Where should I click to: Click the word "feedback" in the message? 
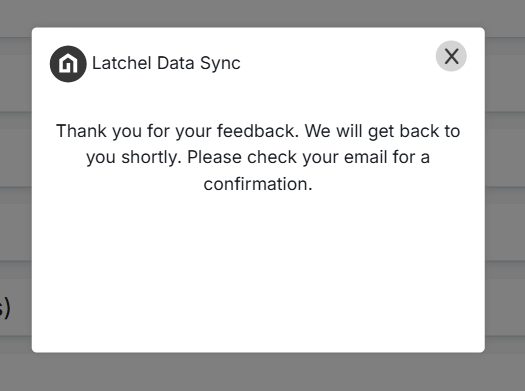click(256, 131)
